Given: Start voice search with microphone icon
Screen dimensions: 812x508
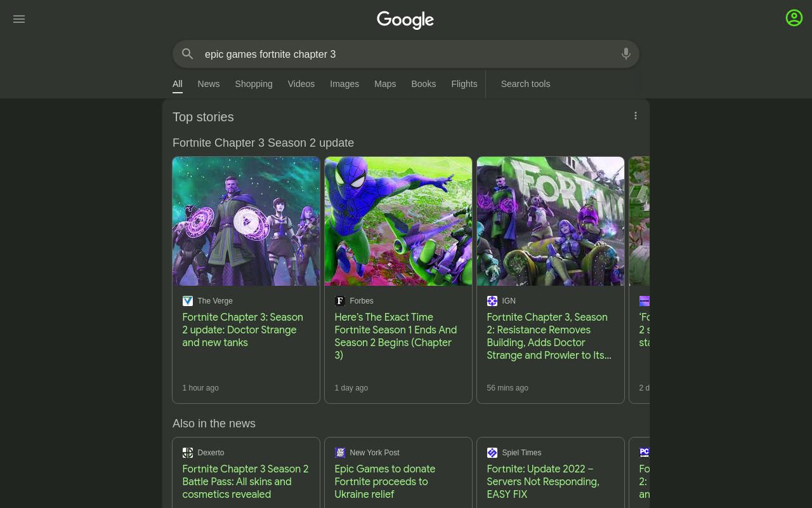Looking at the screenshot, I should click(x=626, y=54).
